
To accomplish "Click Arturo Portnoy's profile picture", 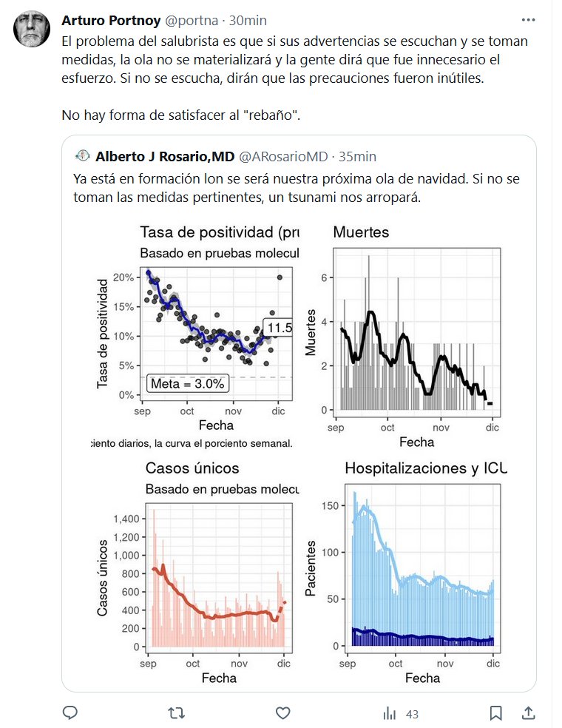I will (32, 30).
